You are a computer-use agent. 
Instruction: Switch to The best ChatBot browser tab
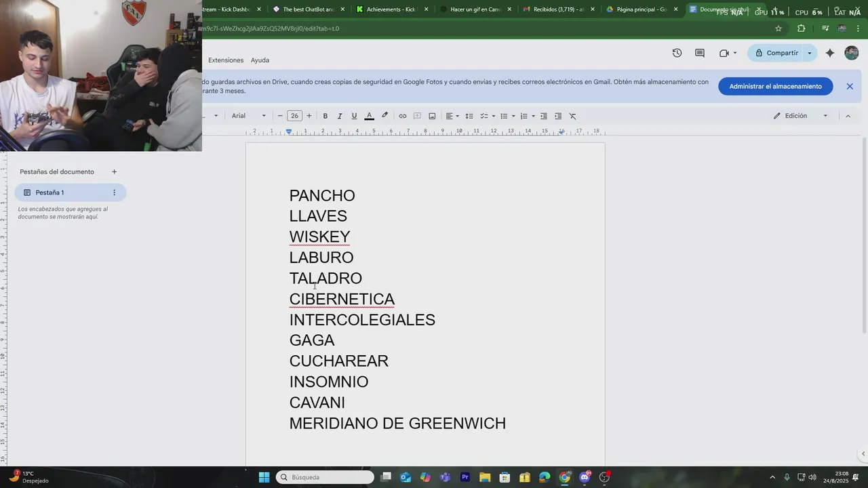click(309, 9)
